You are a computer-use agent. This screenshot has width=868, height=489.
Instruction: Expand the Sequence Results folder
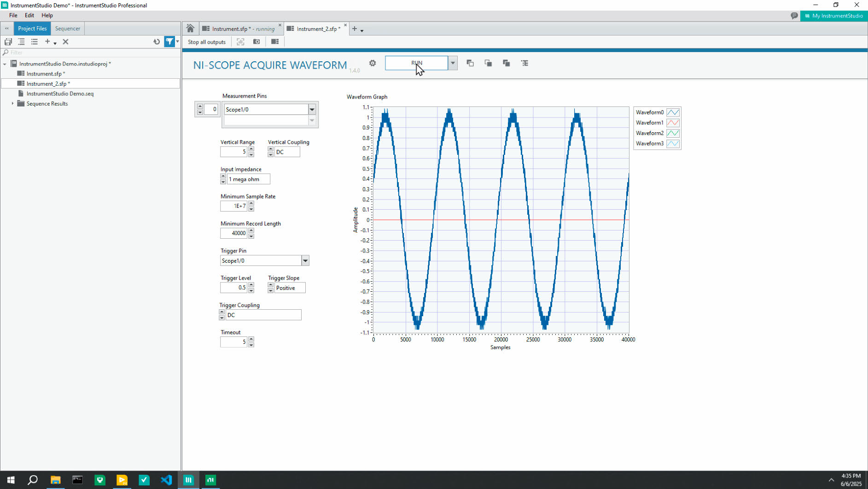(x=12, y=104)
